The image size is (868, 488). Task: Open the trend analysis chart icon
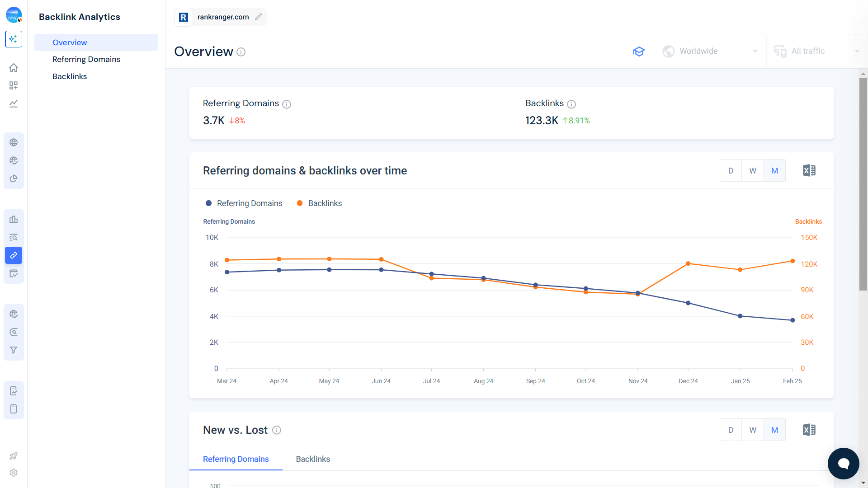point(14,103)
